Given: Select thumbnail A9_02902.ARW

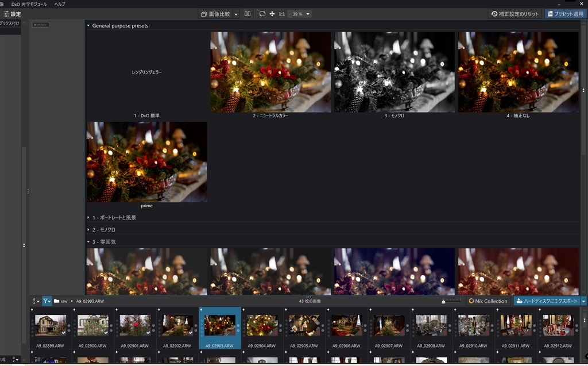Looking at the screenshot, I should [177, 325].
